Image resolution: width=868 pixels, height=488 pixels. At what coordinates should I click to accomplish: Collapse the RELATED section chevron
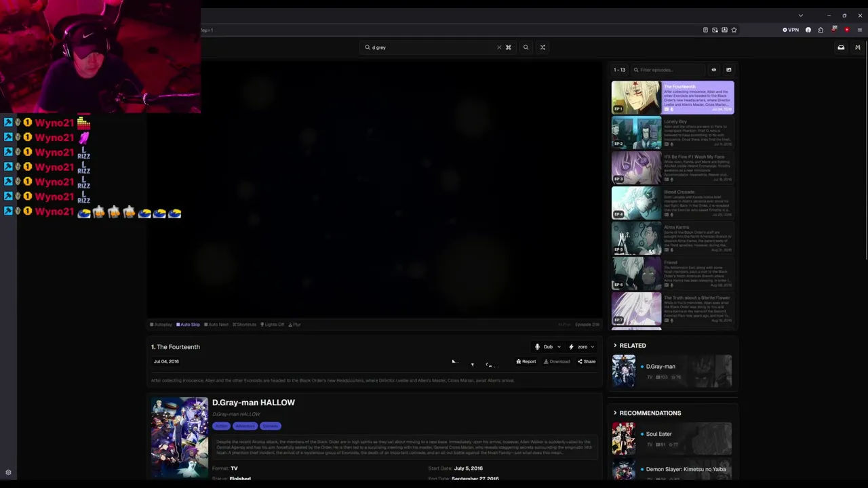coord(615,346)
